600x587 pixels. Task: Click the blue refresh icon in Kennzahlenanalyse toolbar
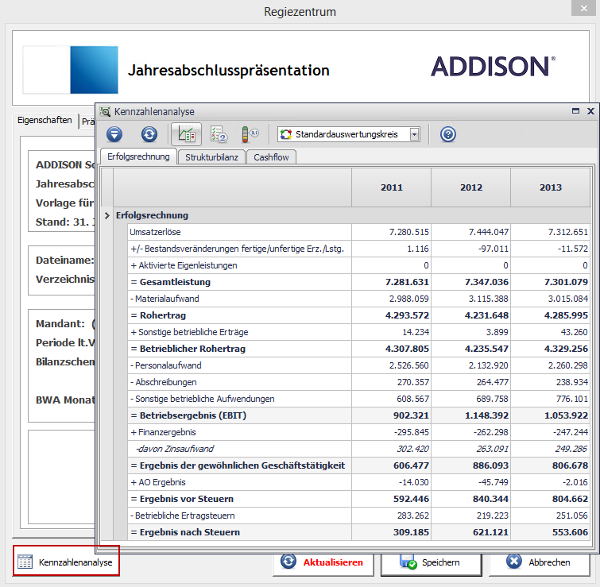149,134
